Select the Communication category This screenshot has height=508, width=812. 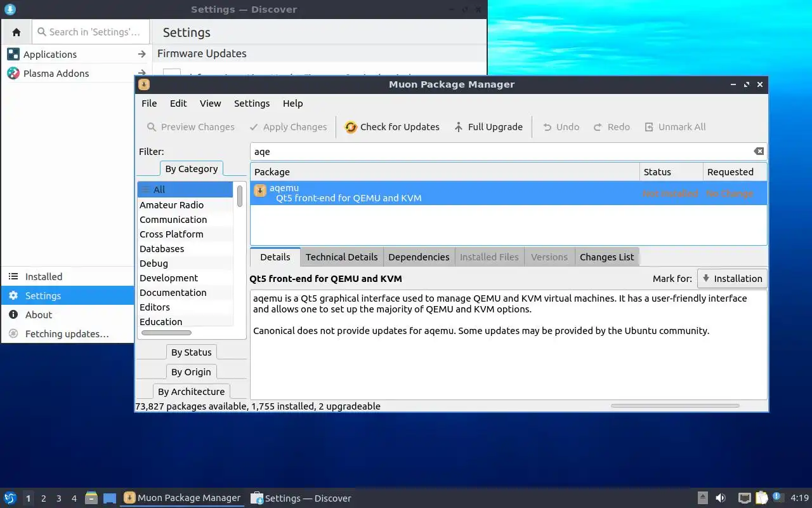coord(185,220)
